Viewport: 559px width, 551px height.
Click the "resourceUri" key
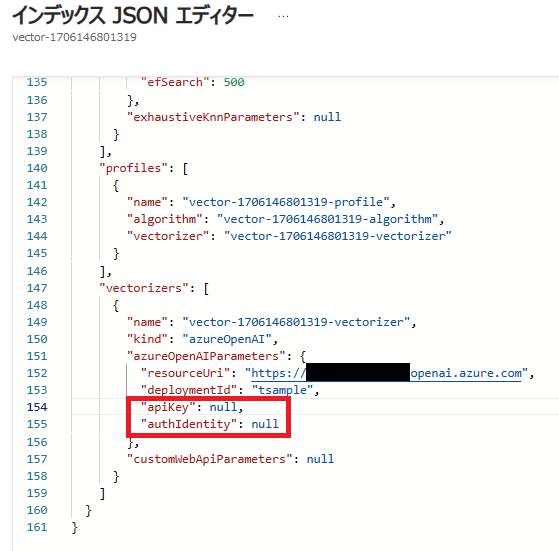tap(185, 373)
